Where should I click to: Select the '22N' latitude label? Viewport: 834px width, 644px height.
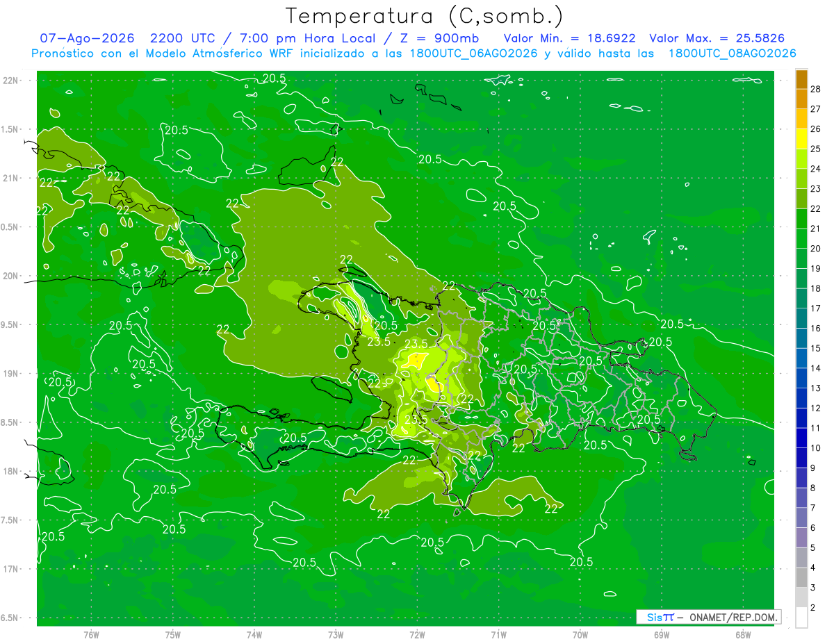11,81
